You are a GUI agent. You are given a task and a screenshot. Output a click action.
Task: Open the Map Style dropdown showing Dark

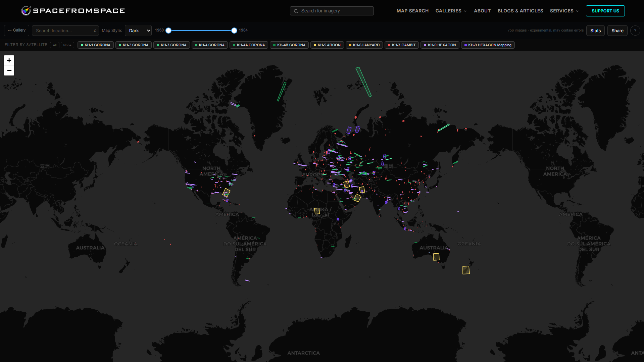point(138,30)
